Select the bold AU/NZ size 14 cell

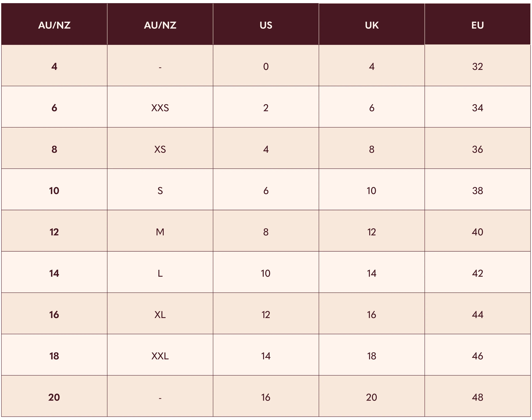click(x=54, y=273)
